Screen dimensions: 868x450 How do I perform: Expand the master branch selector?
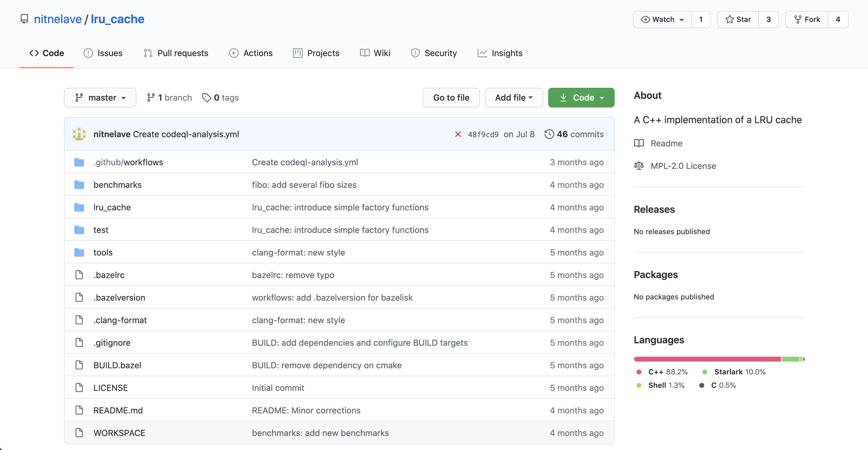[100, 98]
